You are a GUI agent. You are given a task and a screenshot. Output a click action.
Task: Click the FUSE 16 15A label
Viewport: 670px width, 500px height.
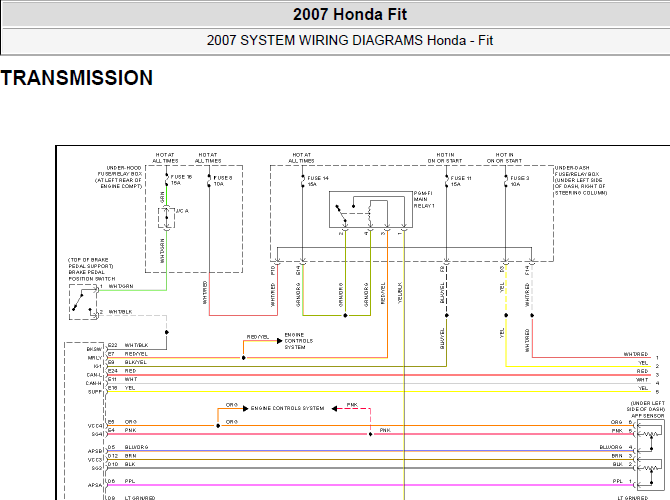[182, 180]
